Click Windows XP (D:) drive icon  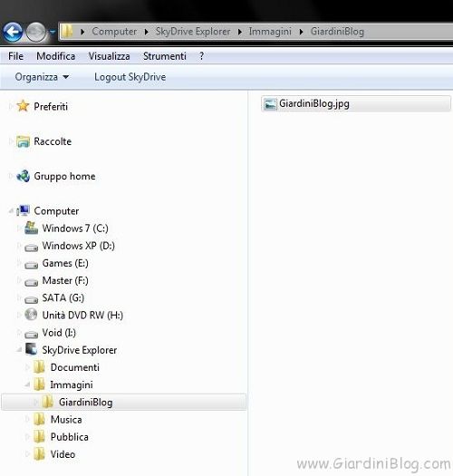click(31, 248)
